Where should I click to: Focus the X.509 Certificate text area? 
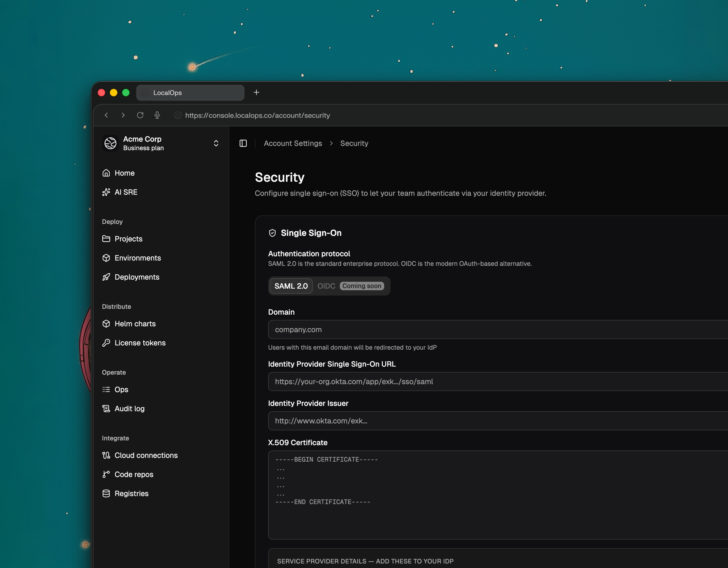click(497, 495)
